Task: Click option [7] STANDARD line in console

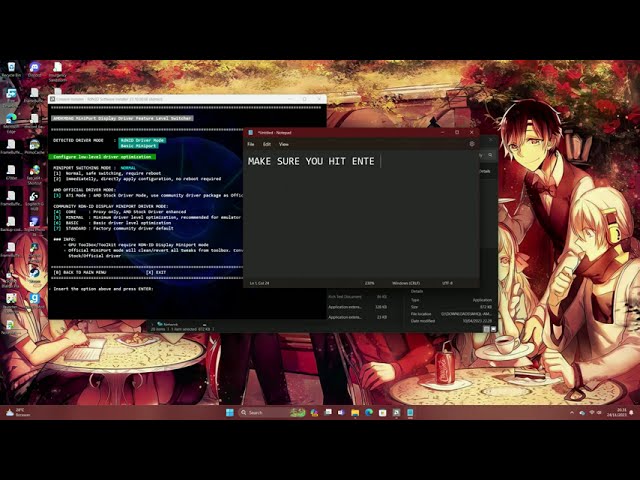Action: point(113,228)
